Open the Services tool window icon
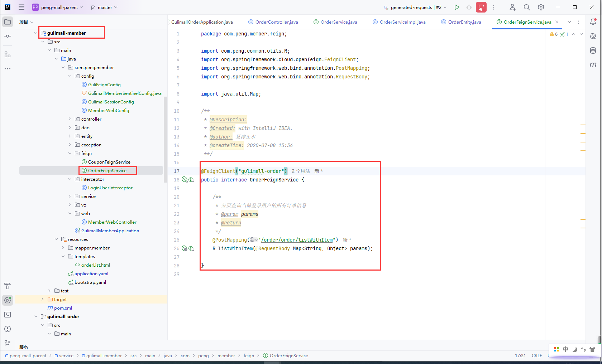This screenshot has height=364, width=602. click(x=8, y=300)
